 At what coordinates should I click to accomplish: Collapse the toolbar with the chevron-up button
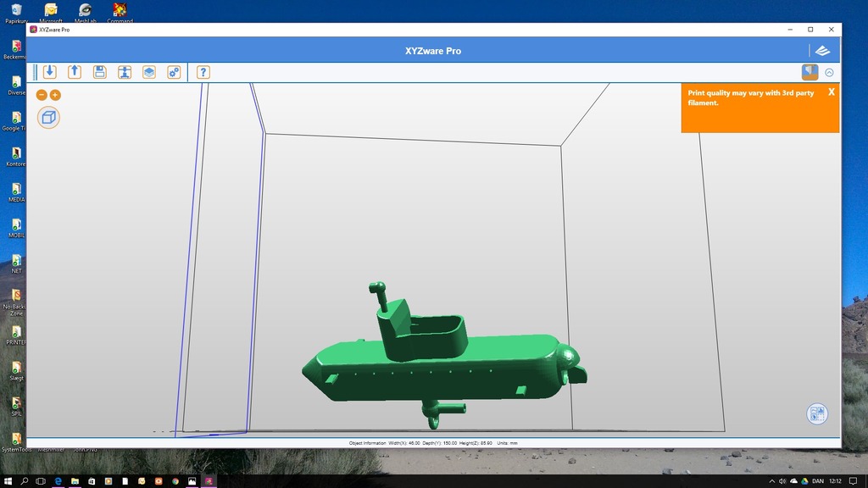click(x=829, y=73)
